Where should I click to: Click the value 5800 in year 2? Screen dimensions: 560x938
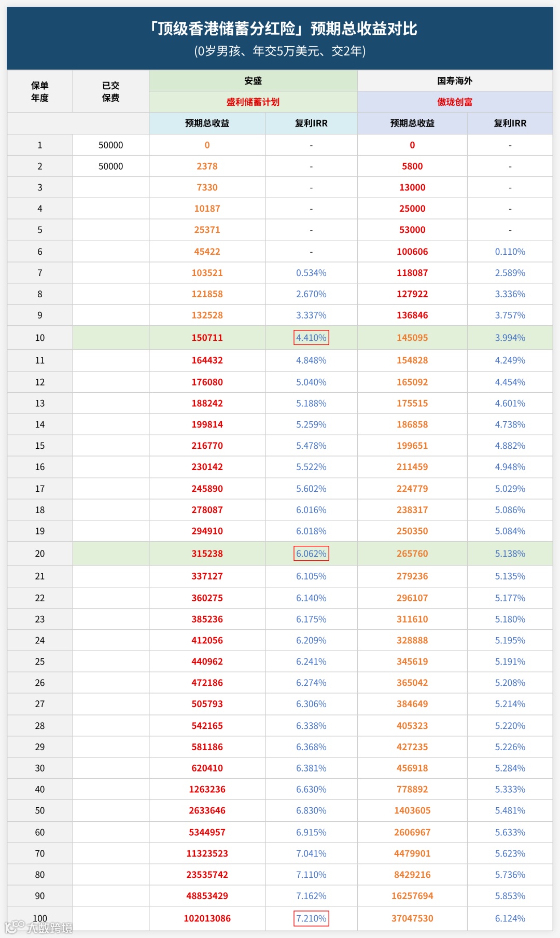coord(412,167)
